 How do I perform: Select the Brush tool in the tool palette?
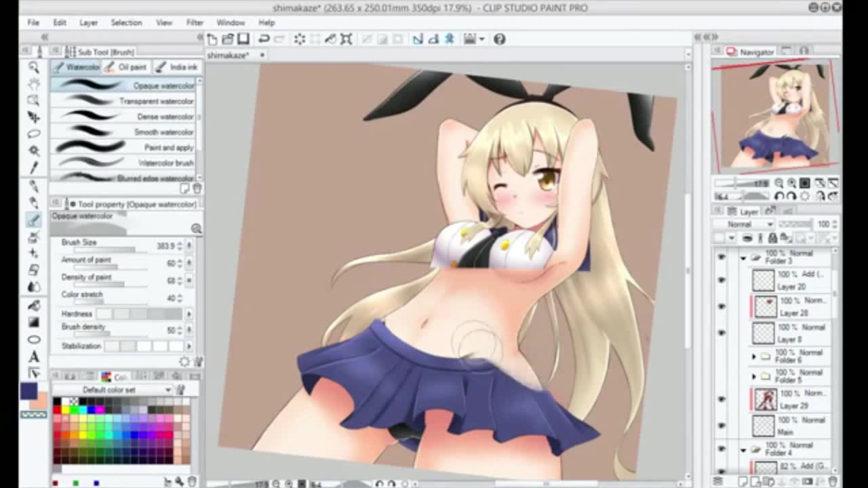click(33, 220)
